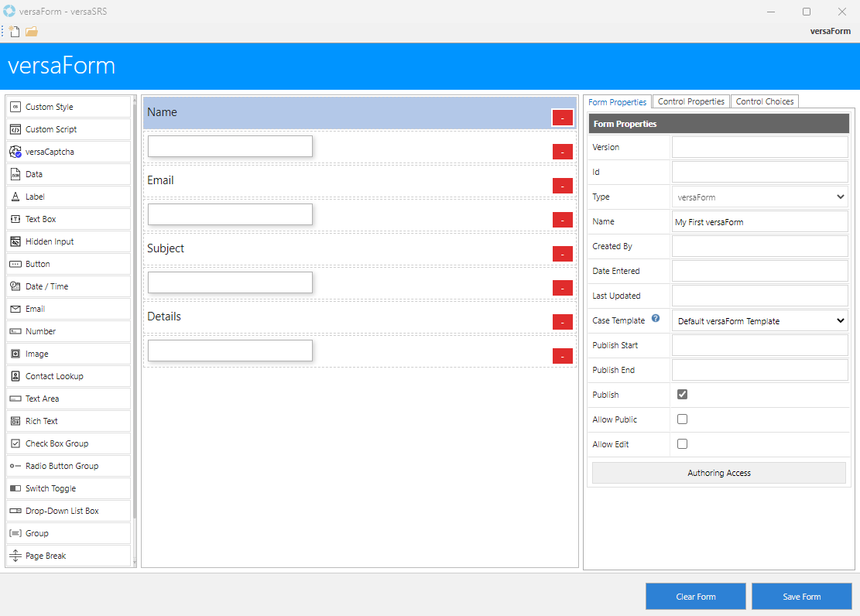Click the Last Updated field

[759, 296]
